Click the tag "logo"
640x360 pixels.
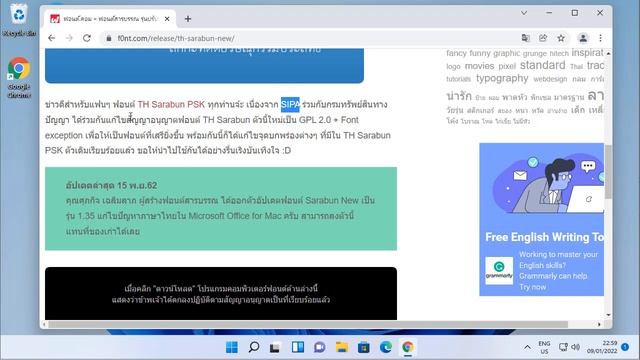pos(453,67)
